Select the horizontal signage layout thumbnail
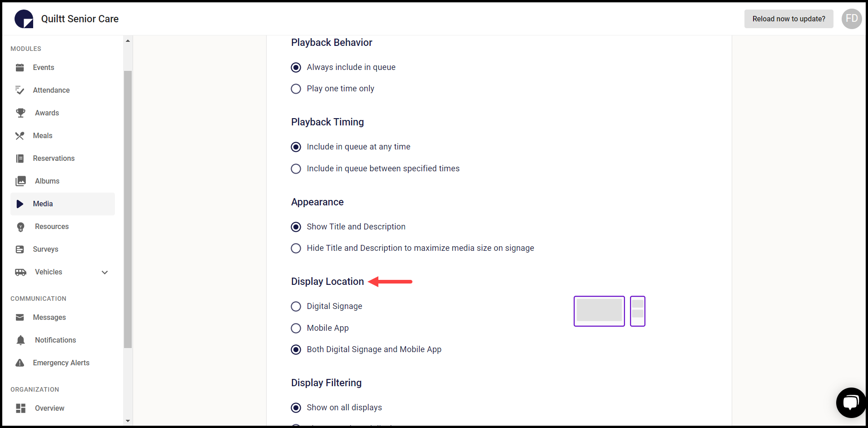 pyautogui.click(x=599, y=311)
